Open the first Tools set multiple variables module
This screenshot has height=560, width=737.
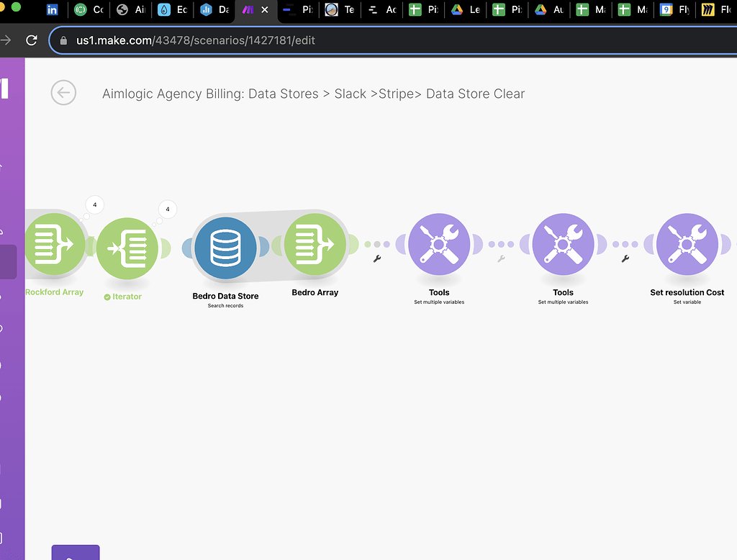439,243
